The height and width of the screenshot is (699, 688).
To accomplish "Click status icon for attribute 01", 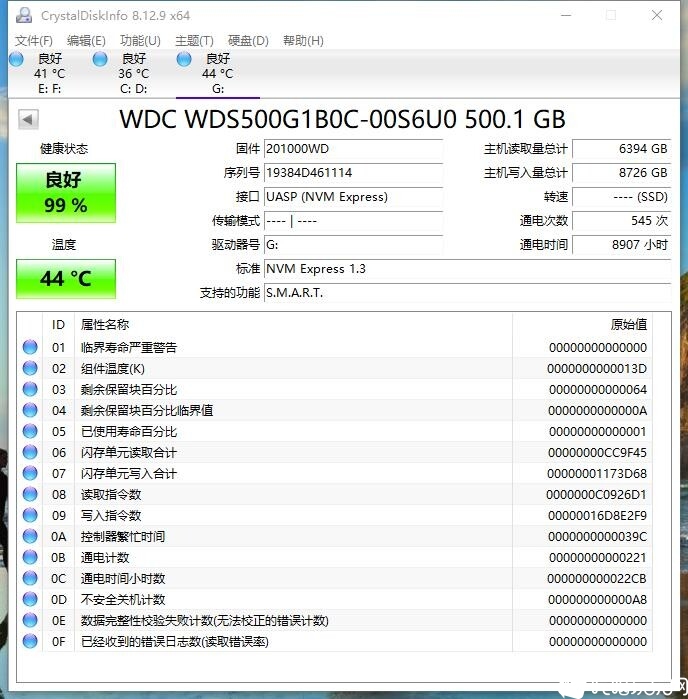I will click(30, 347).
